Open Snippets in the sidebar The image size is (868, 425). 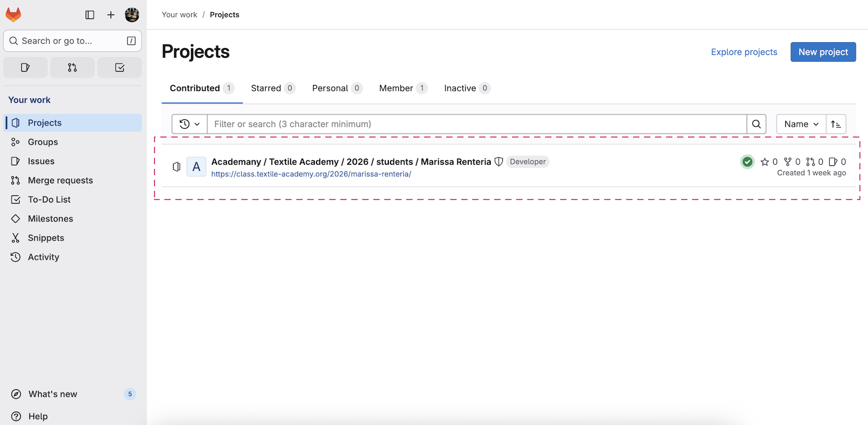pyautogui.click(x=46, y=238)
